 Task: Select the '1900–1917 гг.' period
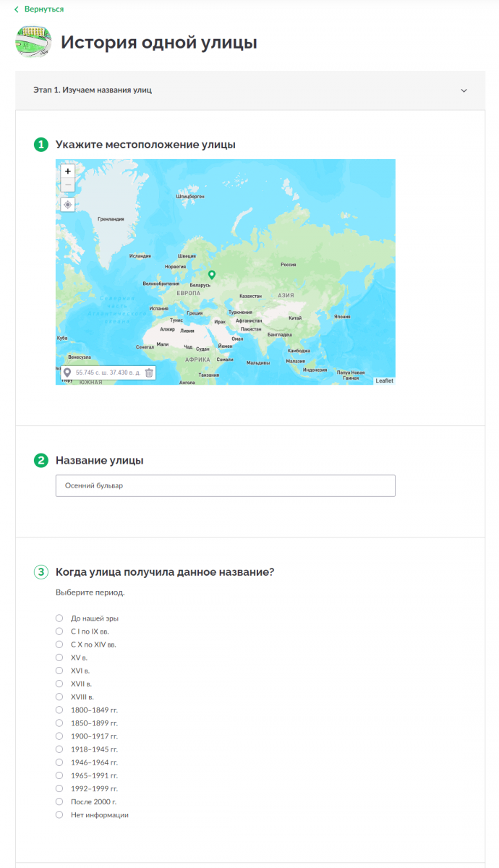[59, 736]
